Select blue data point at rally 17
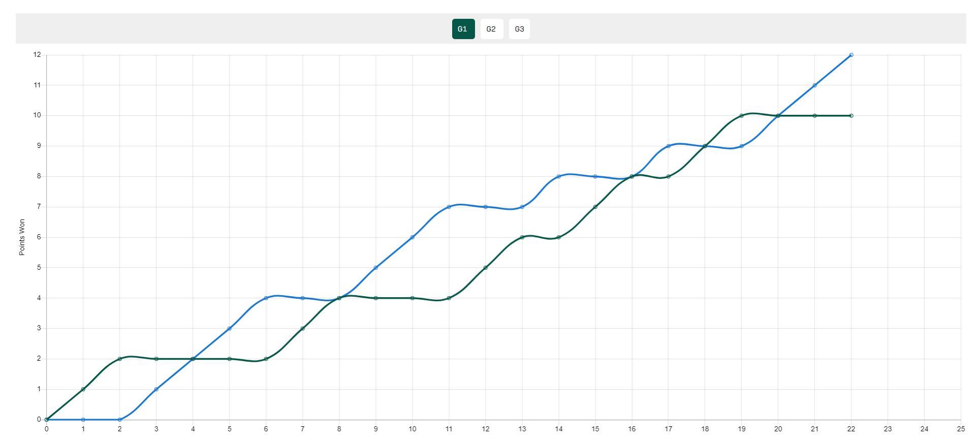 click(668, 146)
